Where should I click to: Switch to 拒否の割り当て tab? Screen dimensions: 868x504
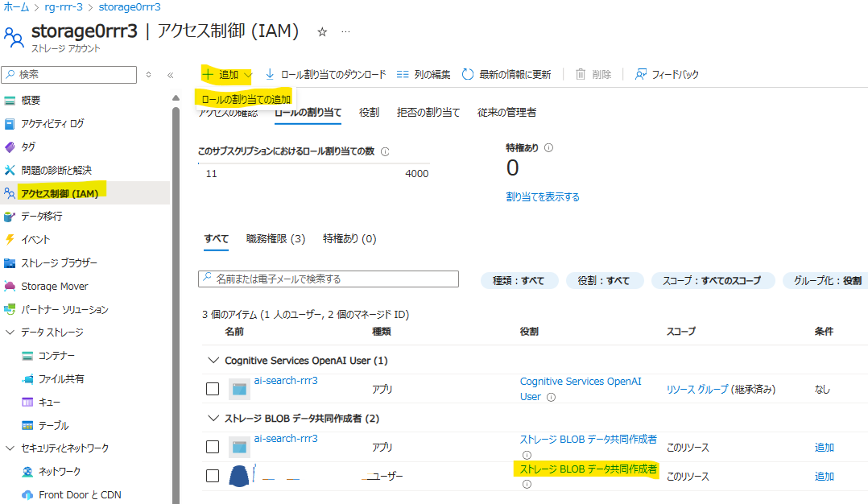428,112
